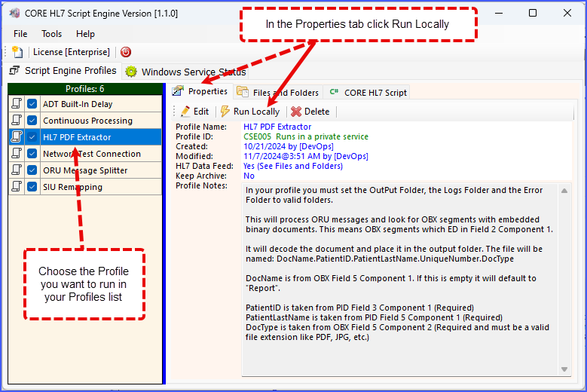Open the Tools menu
587x392 pixels.
(x=52, y=34)
